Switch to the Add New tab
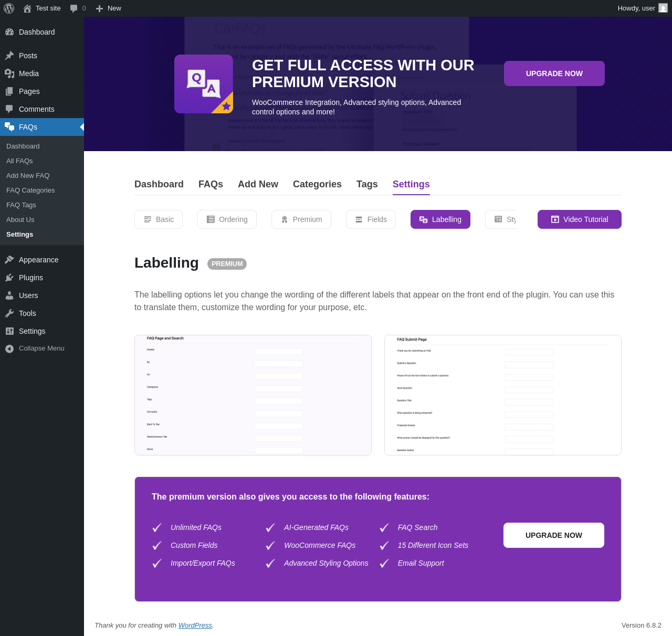Screen dimensions: 672x636 258,184
